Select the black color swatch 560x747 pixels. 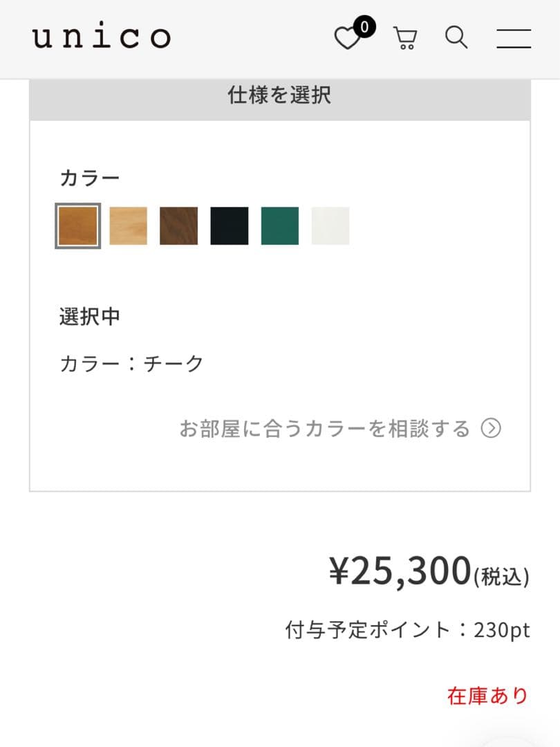tap(227, 225)
